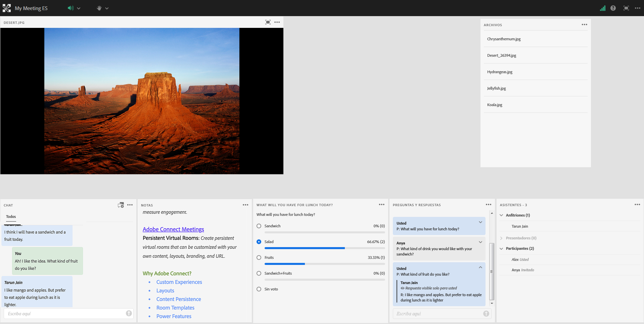Open Chat pod options menu
The image size is (644, 324).
point(130,205)
